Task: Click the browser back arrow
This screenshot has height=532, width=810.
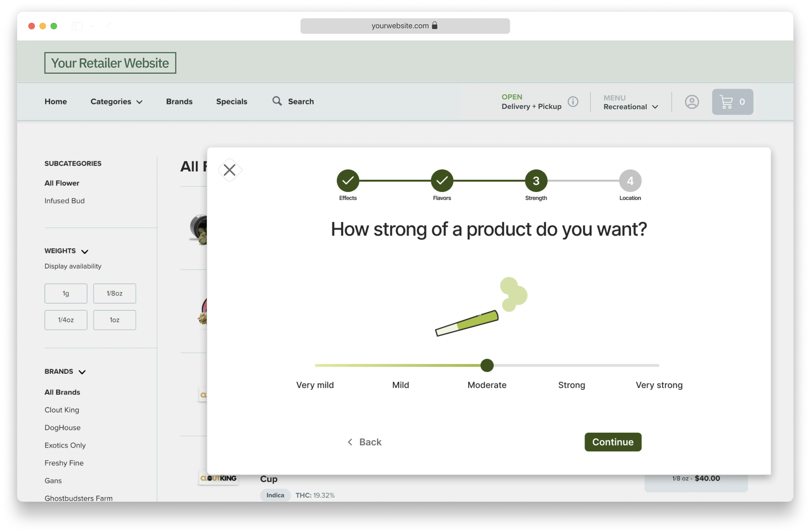Action: 109,26
